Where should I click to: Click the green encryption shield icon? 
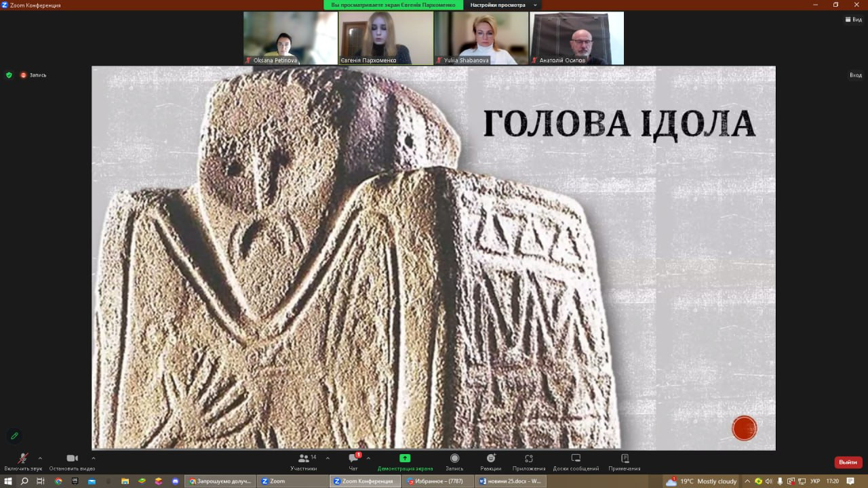(x=9, y=75)
